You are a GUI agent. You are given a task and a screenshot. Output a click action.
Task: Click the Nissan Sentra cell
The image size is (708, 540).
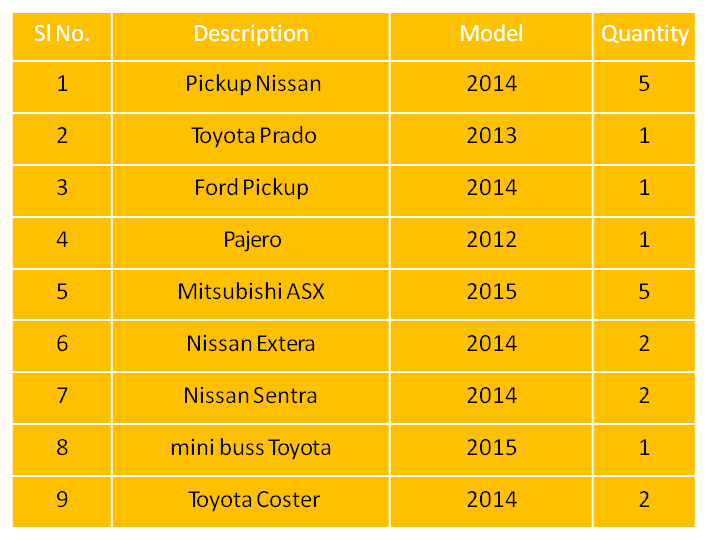click(251, 398)
